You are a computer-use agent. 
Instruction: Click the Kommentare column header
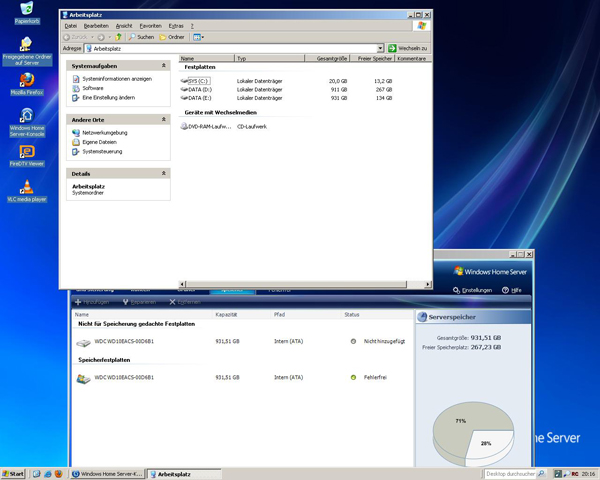point(412,58)
